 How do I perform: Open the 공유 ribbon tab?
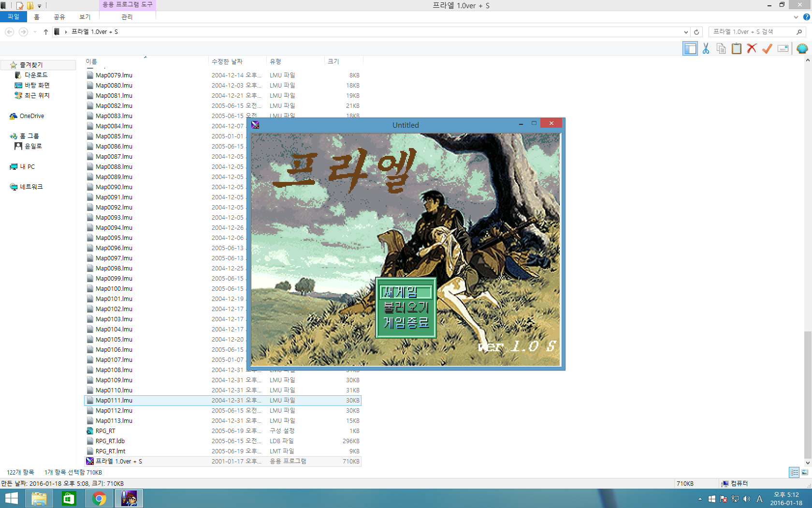59,16
